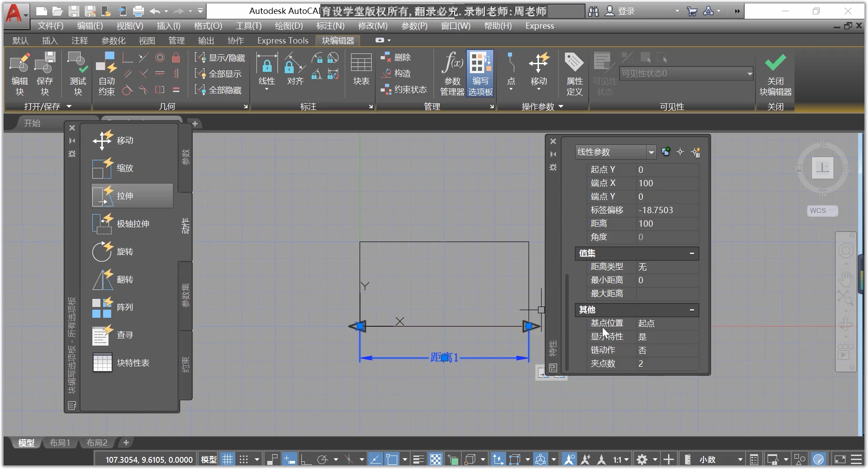Toggle transparency display in status bar
This screenshot has width=868, height=469.
436,460
